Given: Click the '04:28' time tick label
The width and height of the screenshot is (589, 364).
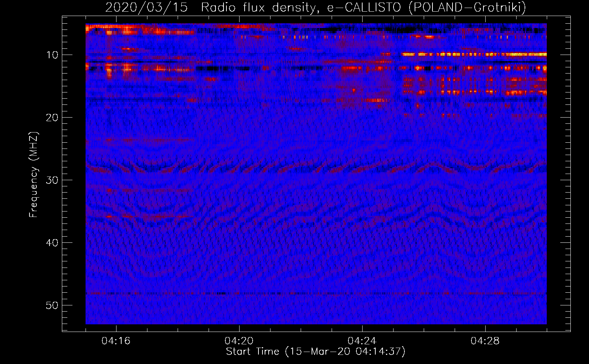Looking at the screenshot, I should click(485, 341).
